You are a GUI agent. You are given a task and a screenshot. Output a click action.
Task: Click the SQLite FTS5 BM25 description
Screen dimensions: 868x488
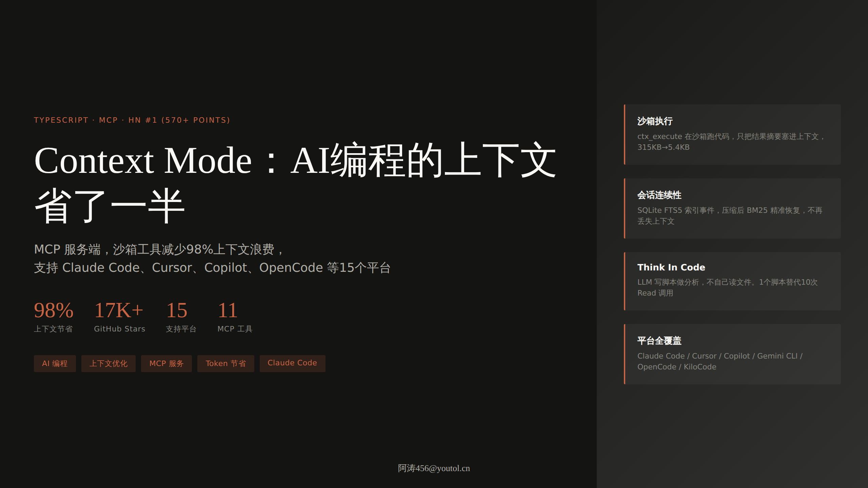click(730, 216)
